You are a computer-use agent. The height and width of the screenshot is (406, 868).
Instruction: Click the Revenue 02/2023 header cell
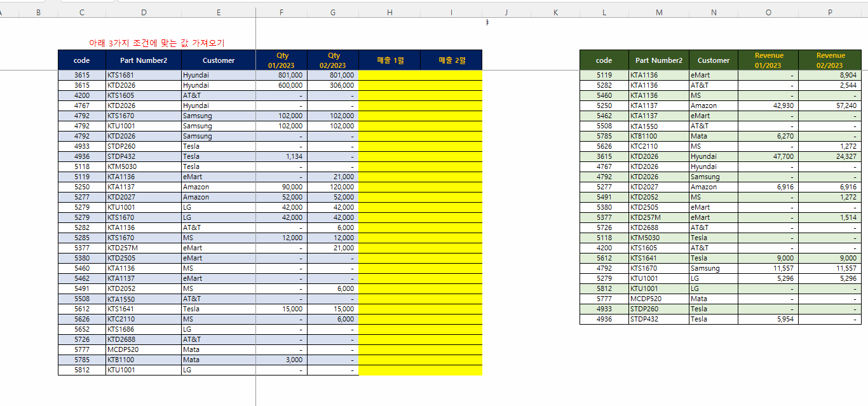click(830, 60)
